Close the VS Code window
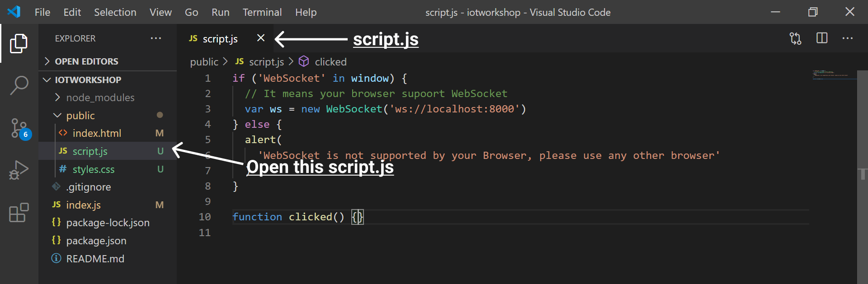Screen dimensions: 868x284 (x=850, y=12)
